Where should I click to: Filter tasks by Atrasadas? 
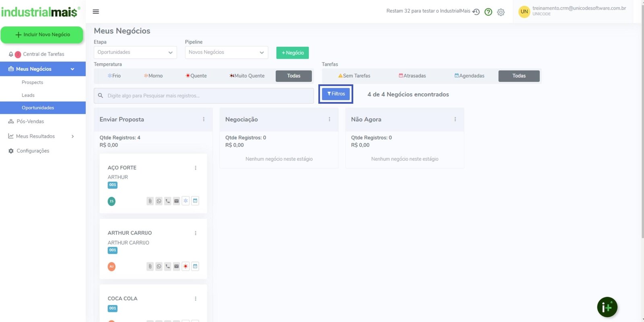coord(412,76)
